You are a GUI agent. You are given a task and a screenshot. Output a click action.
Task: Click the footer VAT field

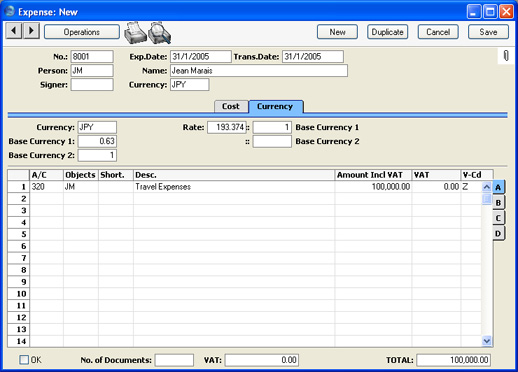[262, 360]
